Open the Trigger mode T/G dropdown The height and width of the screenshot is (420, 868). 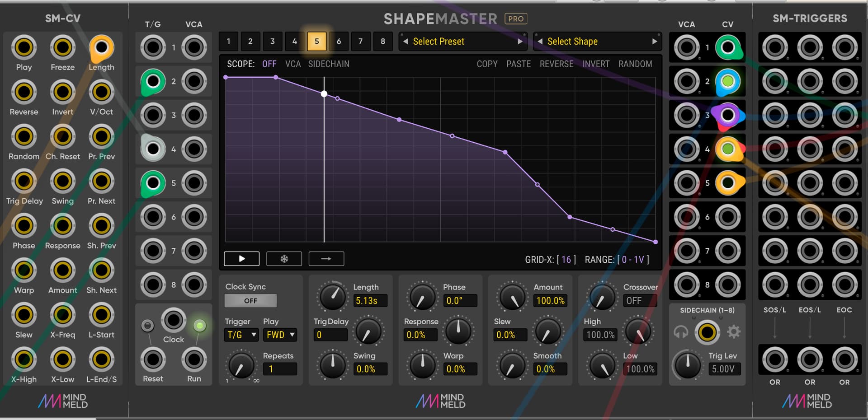point(241,335)
